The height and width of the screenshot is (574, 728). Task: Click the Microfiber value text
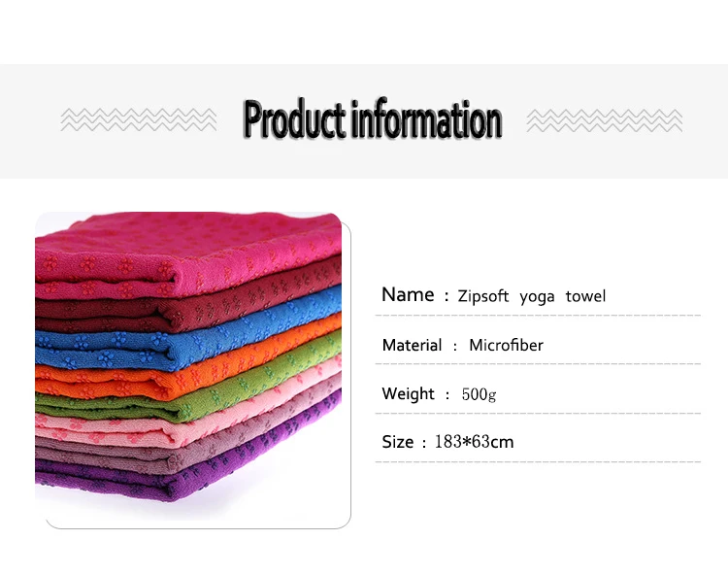pyautogui.click(x=506, y=345)
